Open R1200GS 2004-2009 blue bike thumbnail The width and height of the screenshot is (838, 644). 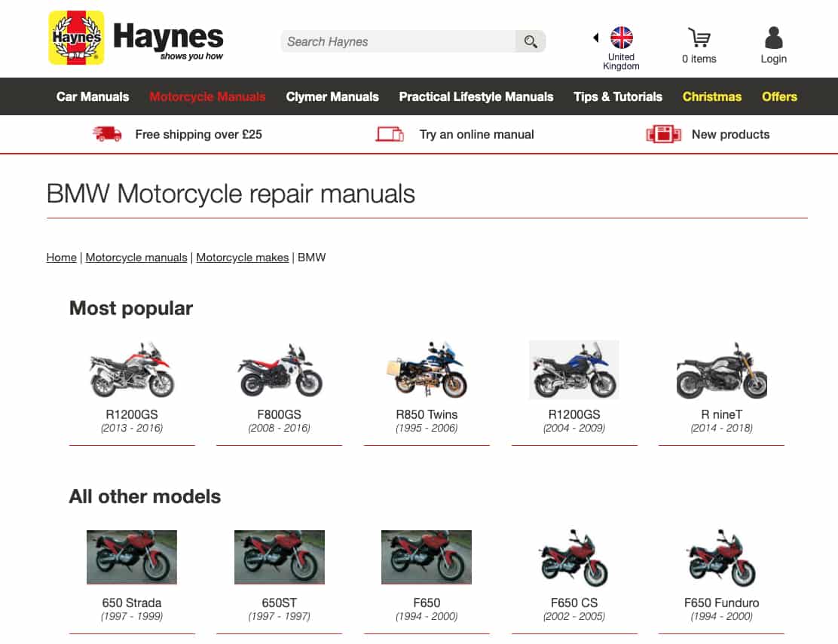click(574, 370)
